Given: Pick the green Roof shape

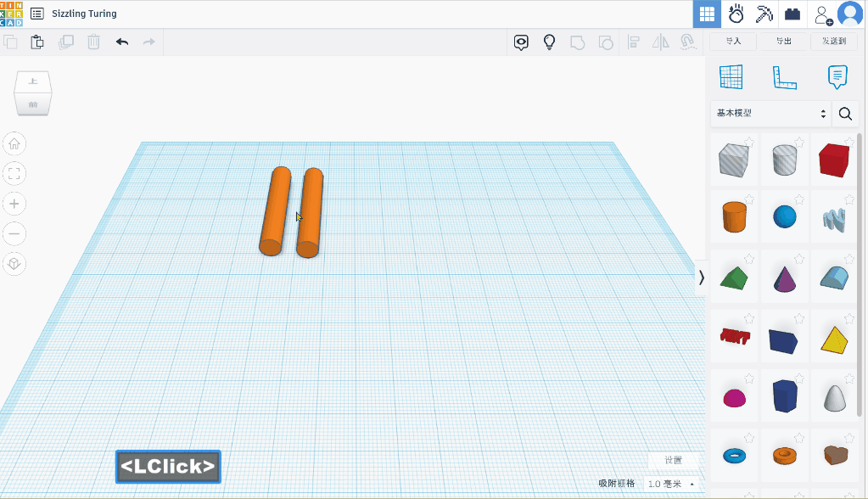Looking at the screenshot, I should [734, 278].
